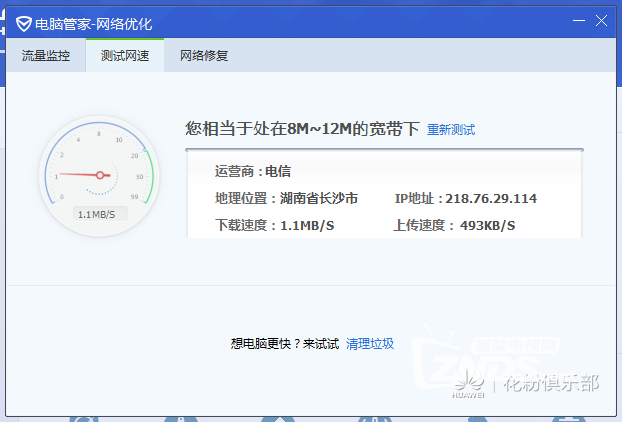Click the 重新测试 link
The image size is (622, 422).
tap(451, 130)
